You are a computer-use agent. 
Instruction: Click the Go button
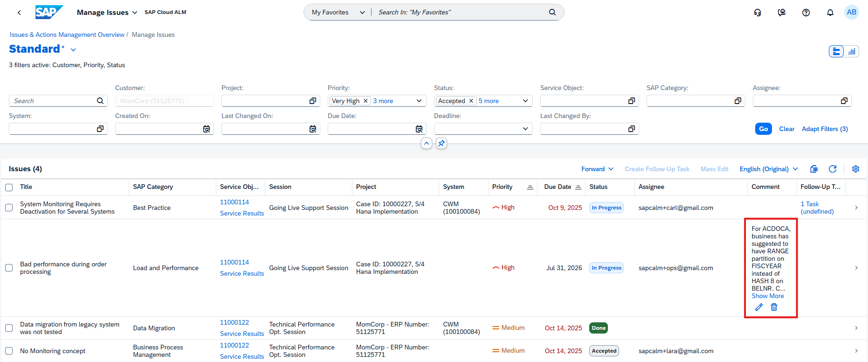click(x=763, y=129)
